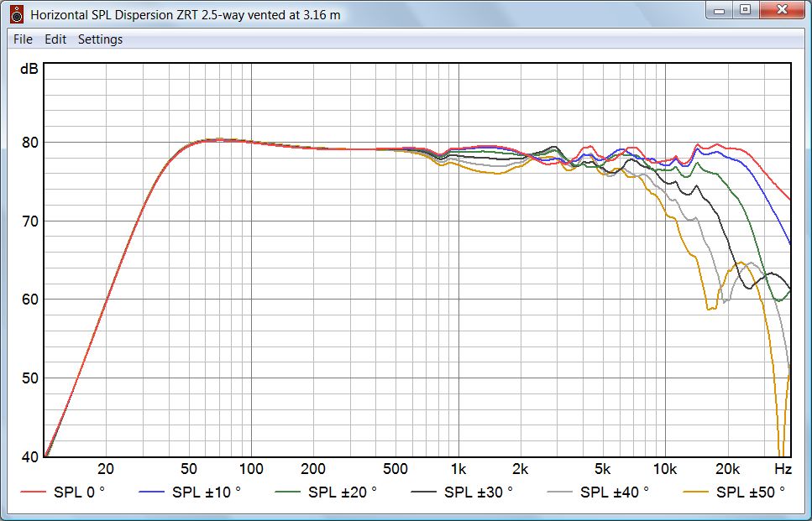Minimize the SPL Dispersion window

coord(720,10)
